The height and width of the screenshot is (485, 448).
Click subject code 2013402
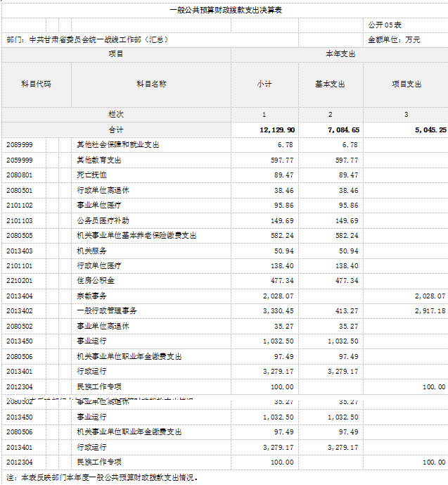click(x=20, y=311)
